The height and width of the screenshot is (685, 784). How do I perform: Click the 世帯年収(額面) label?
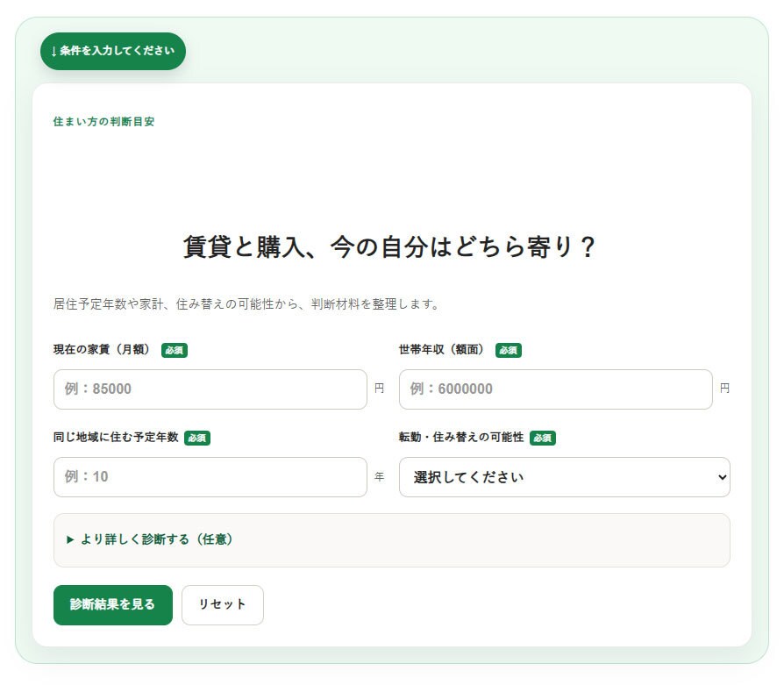point(442,349)
